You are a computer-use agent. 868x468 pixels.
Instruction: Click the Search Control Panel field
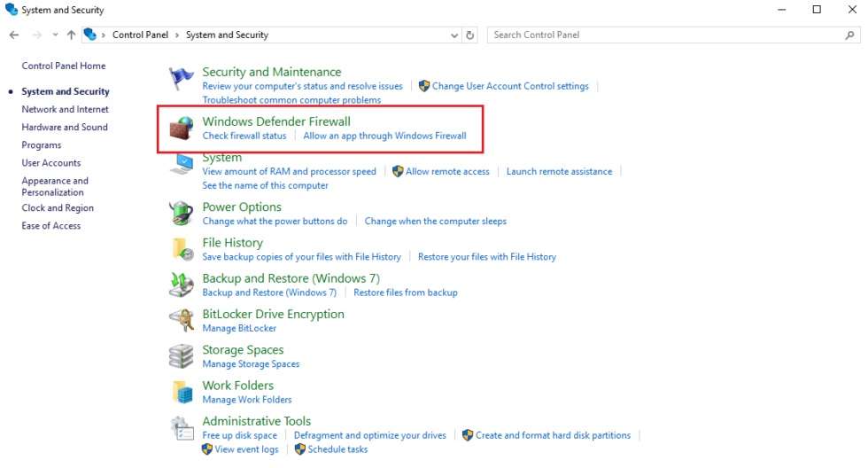pos(664,35)
